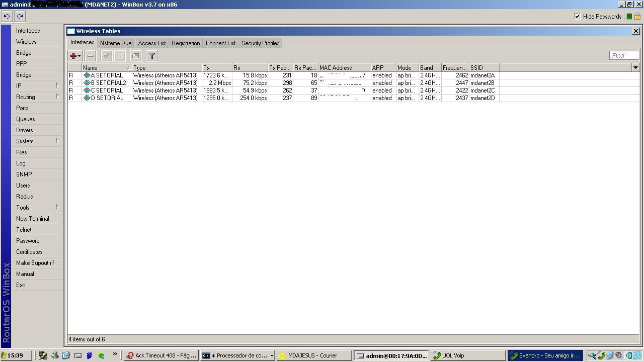
Task: Click the Enable checkmark toolbar button
Action: click(x=106, y=56)
